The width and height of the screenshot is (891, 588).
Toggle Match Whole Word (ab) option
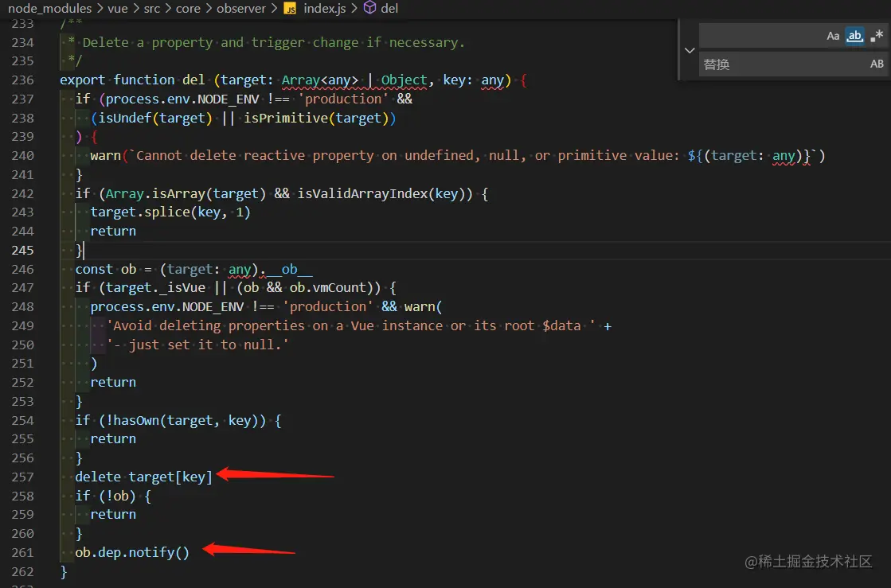point(854,37)
